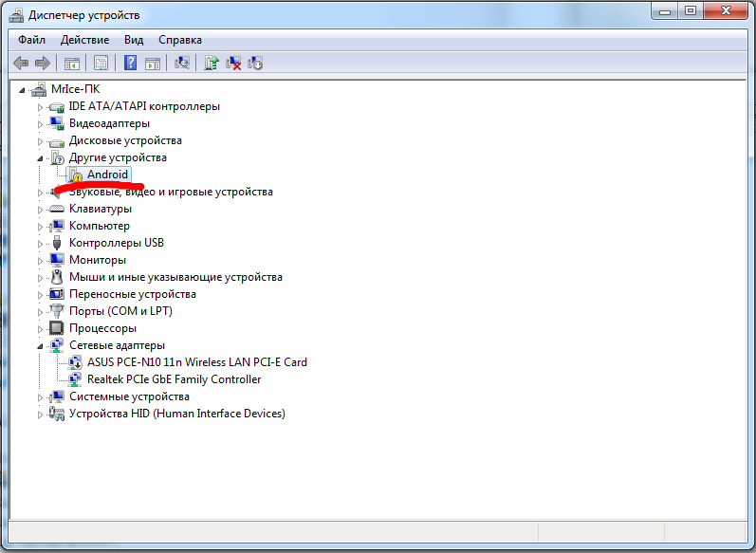
Task: Click the Uninstall device red-X icon
Action: [x=233, y=63]
